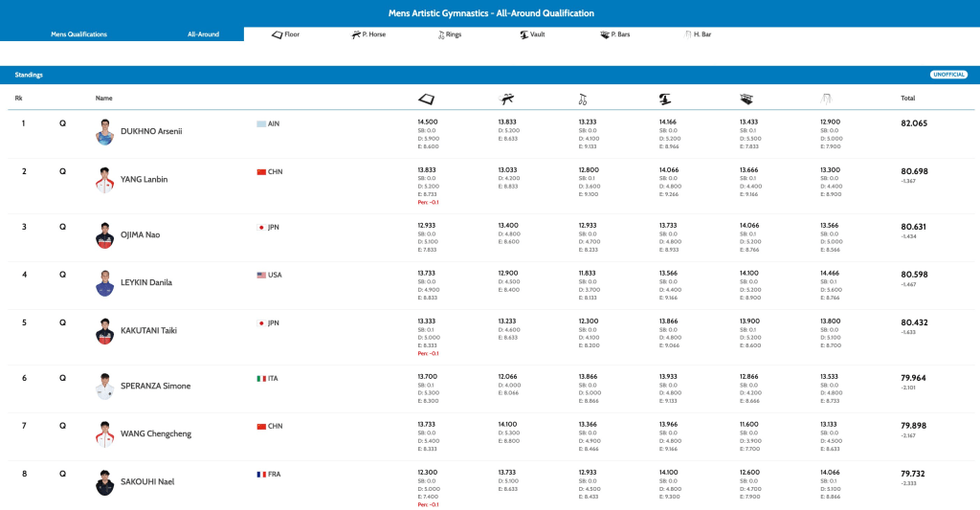Click the High Bar column header icon

[826, 98]
